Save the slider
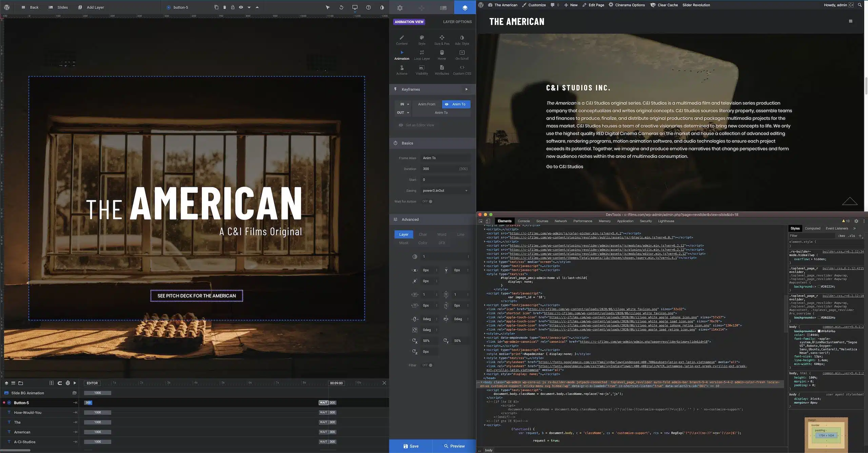Viewport: 868px width, 453px height. pyautogui.click(x=411, y=446)
